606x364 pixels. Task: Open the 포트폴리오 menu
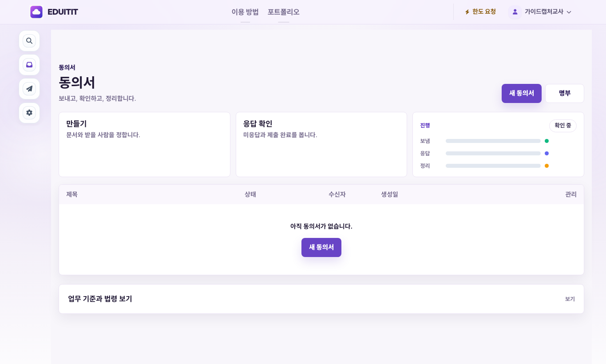(x=284, y=12)
